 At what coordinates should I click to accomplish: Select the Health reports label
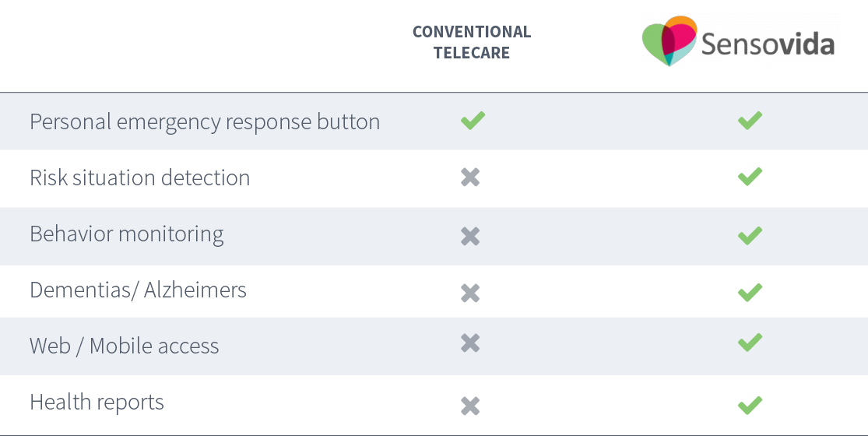(x=97, y=403)
